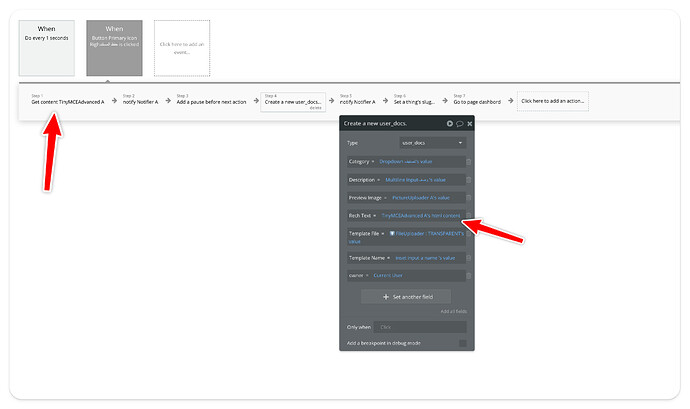Open Step 3 Add a pause before next action
Viewport: 690px width, 409px height.
[211, 99]
